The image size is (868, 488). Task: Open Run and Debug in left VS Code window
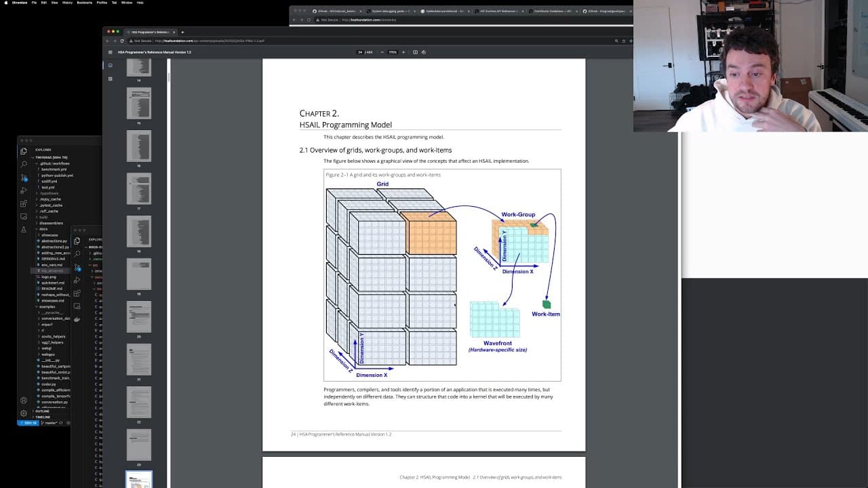point(24,190)
